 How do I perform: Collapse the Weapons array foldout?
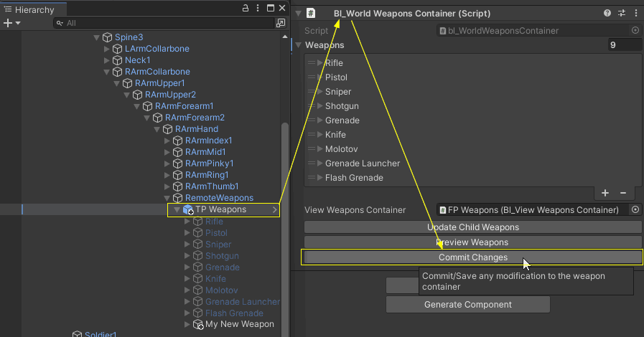299,45
